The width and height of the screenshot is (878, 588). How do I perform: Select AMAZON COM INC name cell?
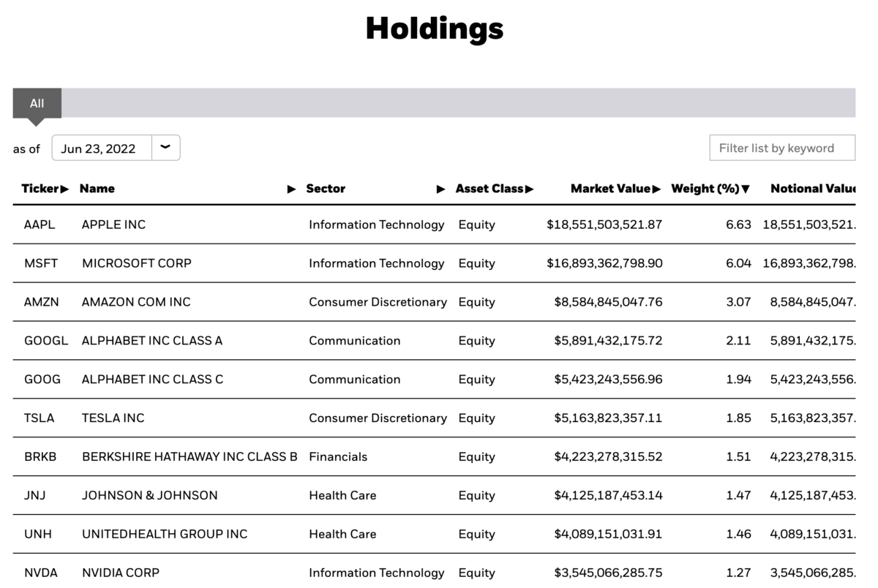(x=136, y=302)
